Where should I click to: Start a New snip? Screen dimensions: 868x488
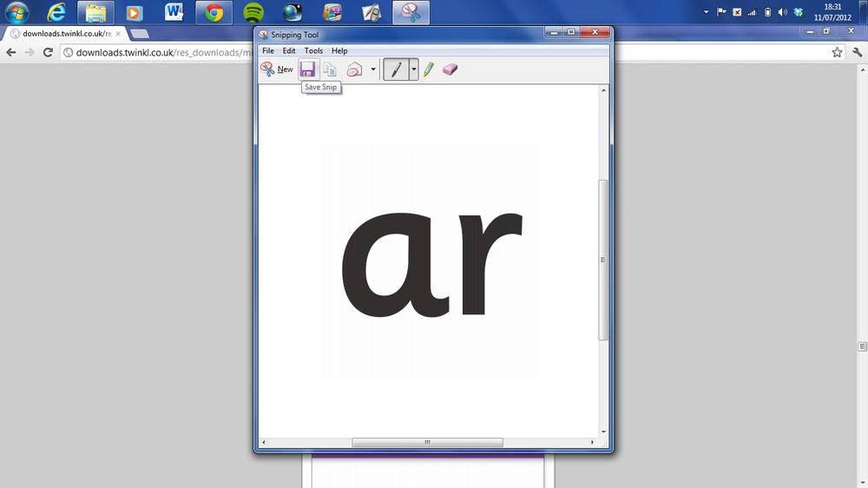coord(277,69)
